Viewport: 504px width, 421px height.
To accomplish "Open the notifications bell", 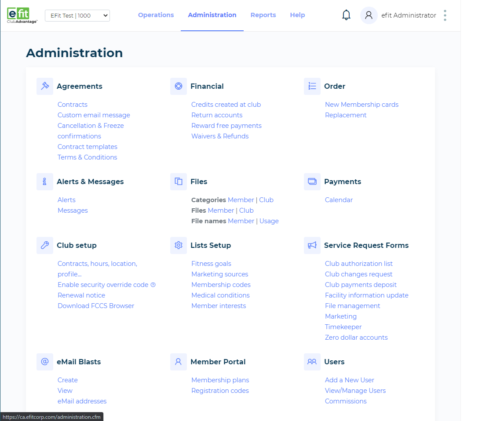I will pyautogui.click(x=346, y=15).
